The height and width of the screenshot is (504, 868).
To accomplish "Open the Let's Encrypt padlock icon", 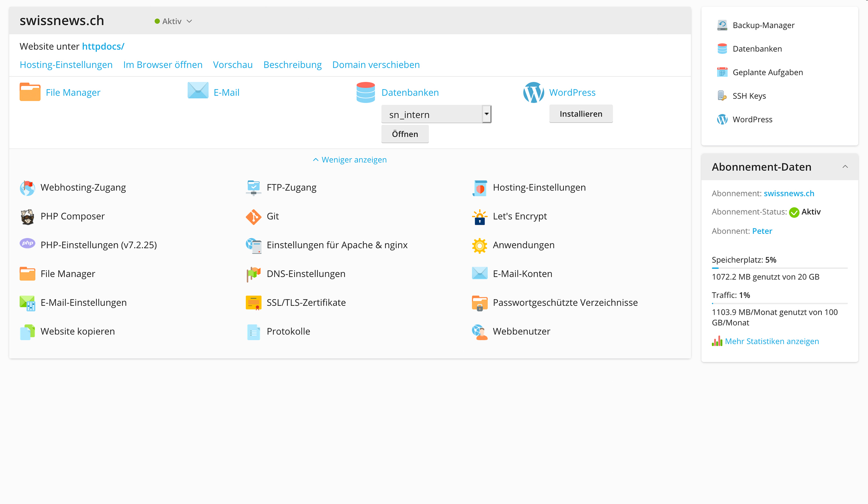I will coord(479,217).
